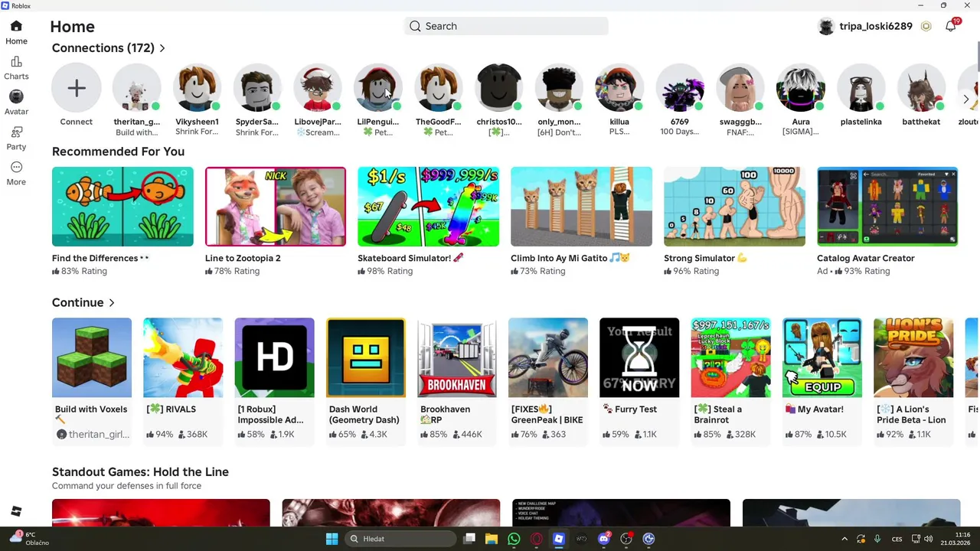Click Roblox Studio icon at bottom of sidebar

(16, 511)
